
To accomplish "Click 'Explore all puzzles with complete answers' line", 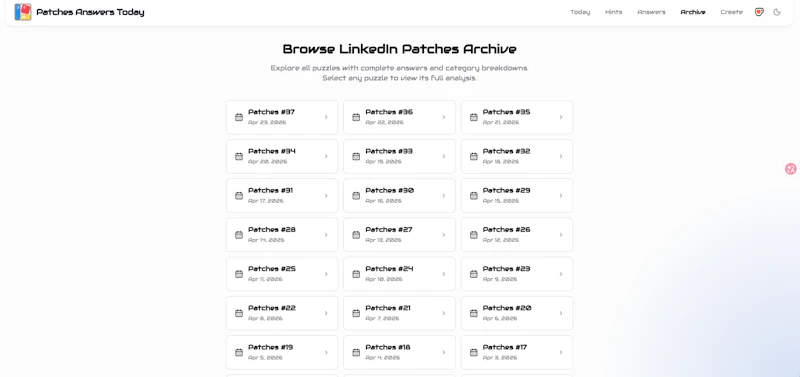I will (x=399, y=68).
